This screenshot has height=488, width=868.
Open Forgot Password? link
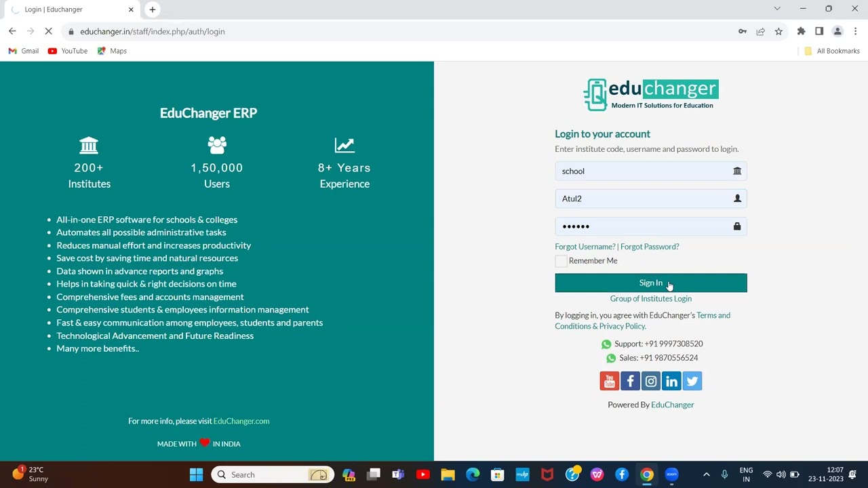pyautogui.click(x=650, y=247)
